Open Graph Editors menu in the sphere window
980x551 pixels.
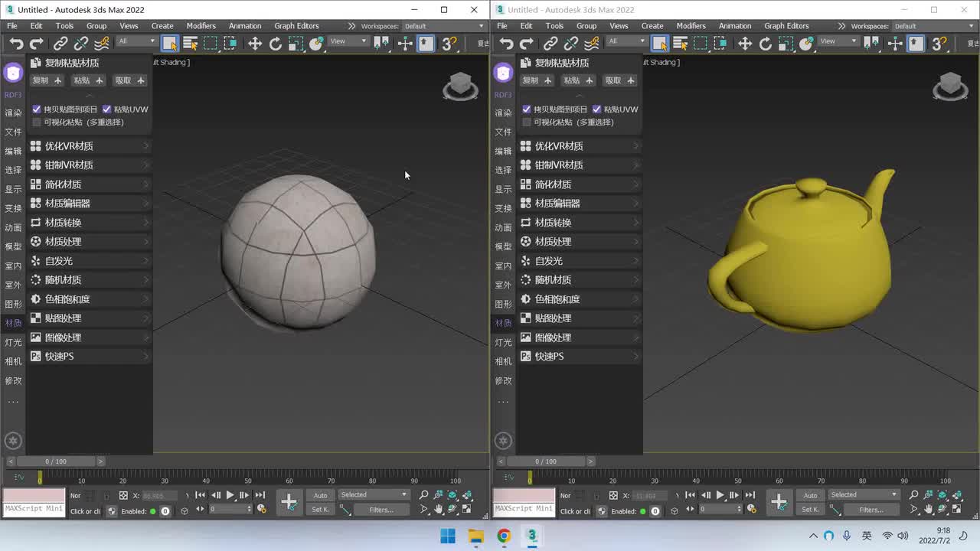296,26
